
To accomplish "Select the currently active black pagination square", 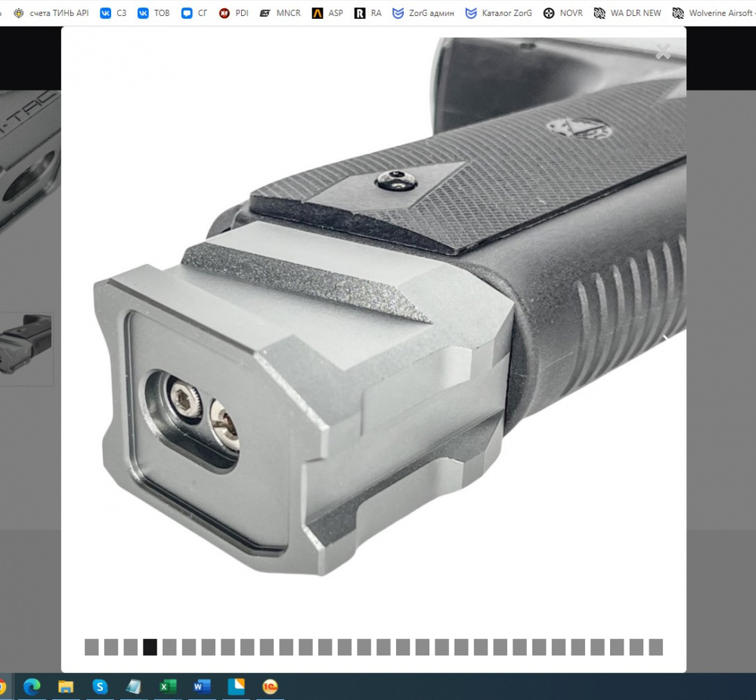I will coord(150,647).
